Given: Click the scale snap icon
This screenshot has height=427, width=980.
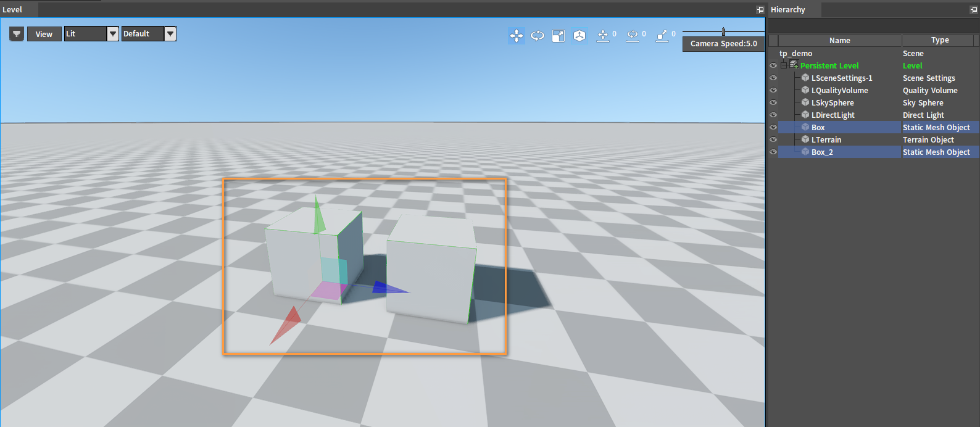Looking at the screenshot, I should click(662, 36).
